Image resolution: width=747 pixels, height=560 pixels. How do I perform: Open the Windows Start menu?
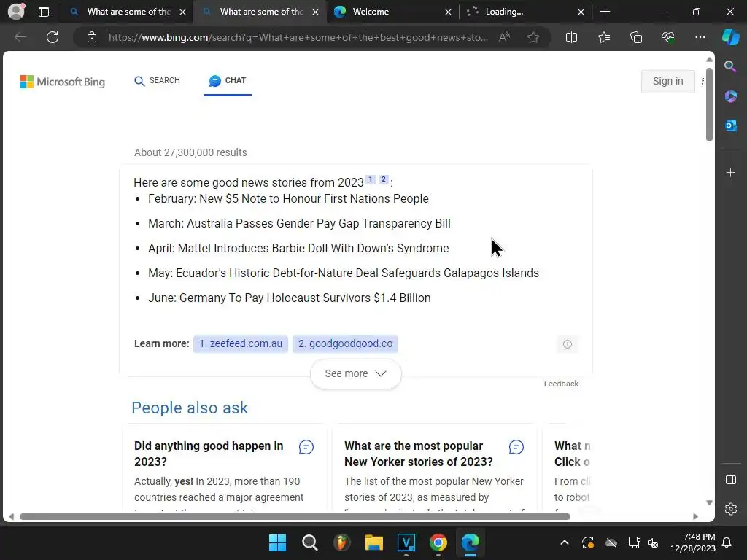[277, 542]
